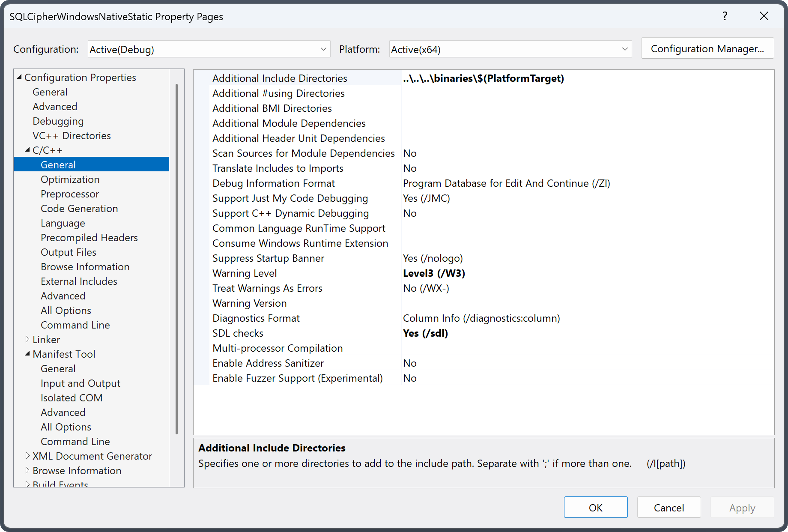Open the Debugging page

(58, 121)
